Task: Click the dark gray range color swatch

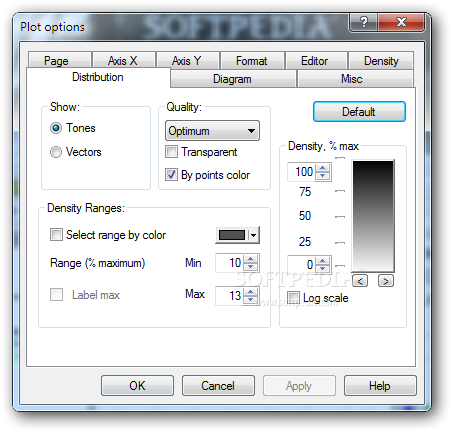Action: (232, 235)
